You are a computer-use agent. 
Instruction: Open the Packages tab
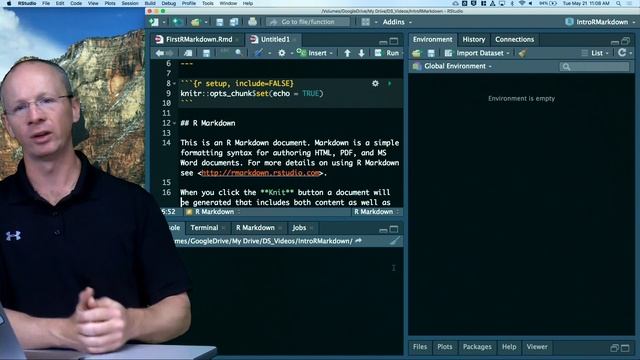[x=477, y=347]
